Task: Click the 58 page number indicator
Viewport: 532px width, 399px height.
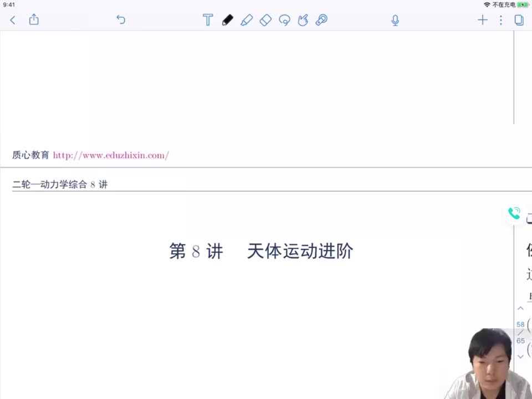Action: click(x=520, y=324)
